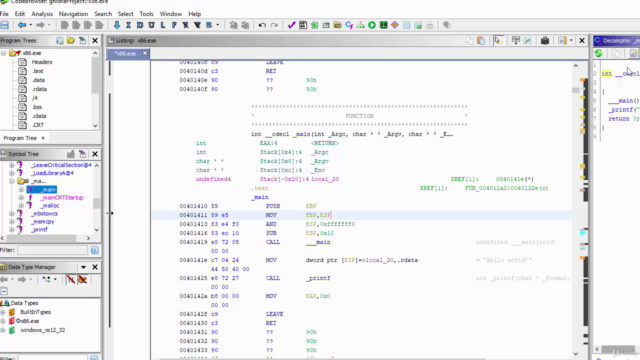Open forward-history dropdown arrow

coord(49,25)
